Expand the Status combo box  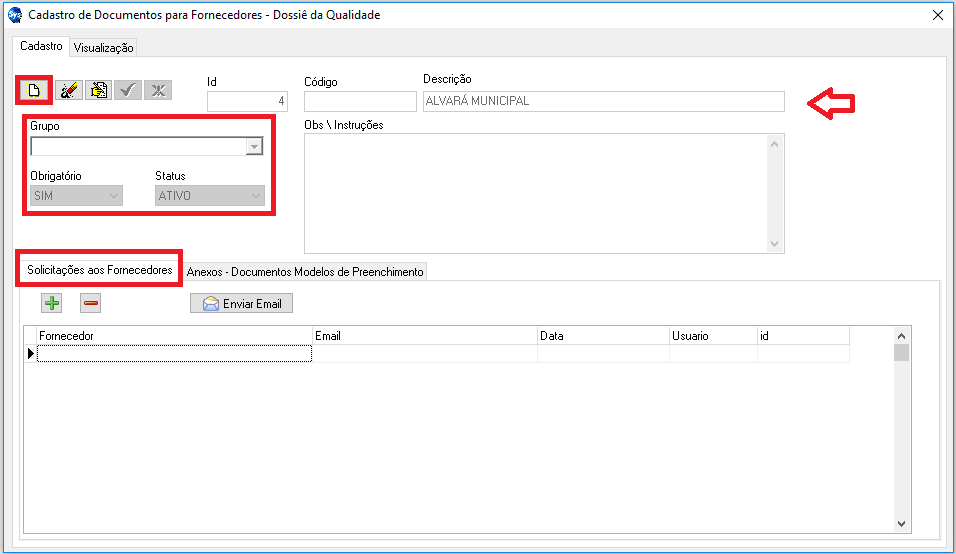[x=257, y=196]
